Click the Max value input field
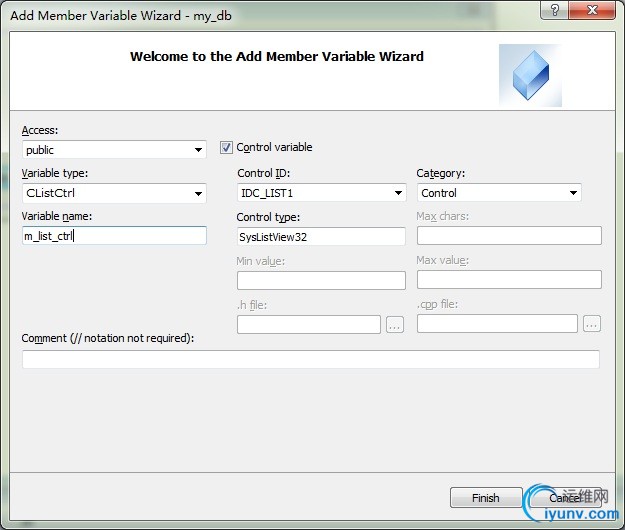 509,279
